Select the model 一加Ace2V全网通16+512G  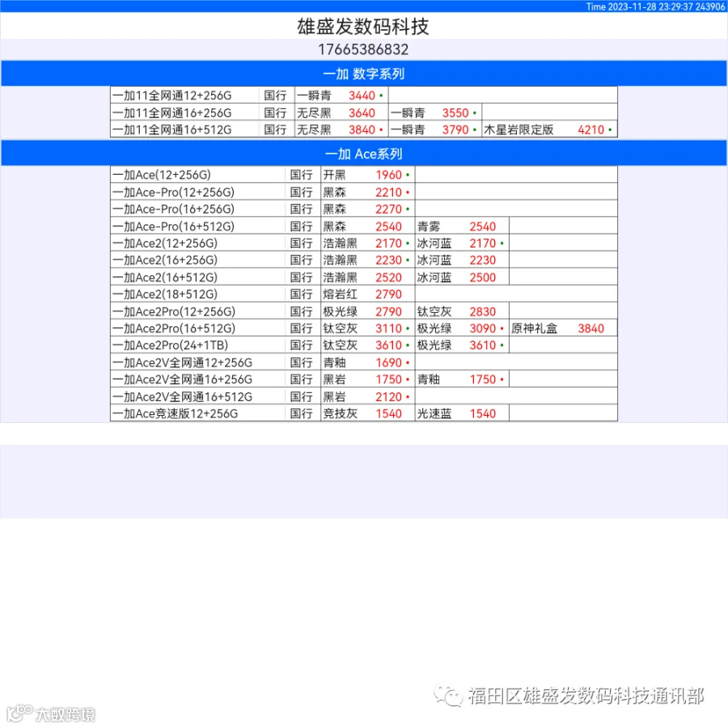[x=182, y=396]
